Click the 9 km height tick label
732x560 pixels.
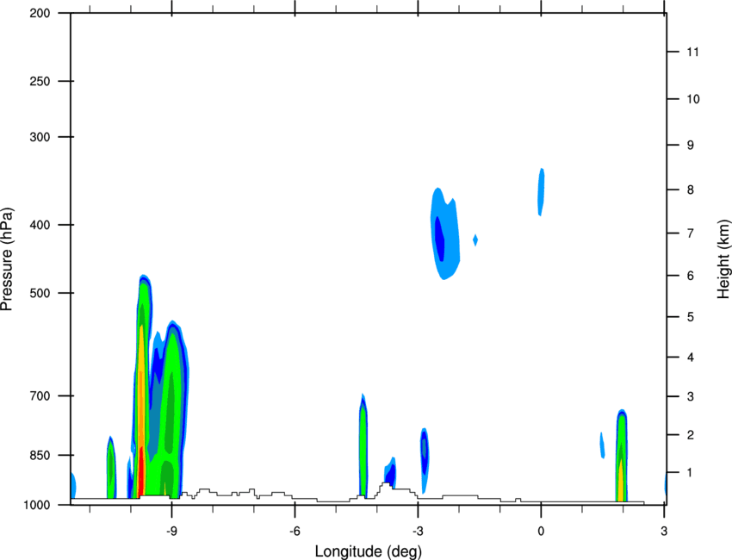click(x=690, y=146)
